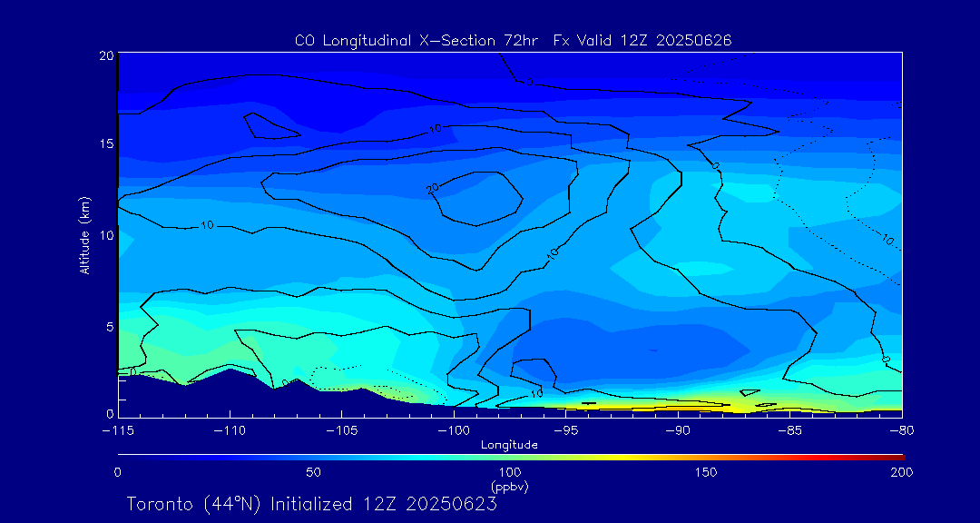980x523 pixels.
Task: Click the 5 km altitude tick label
Action: (x=108, y=326)
